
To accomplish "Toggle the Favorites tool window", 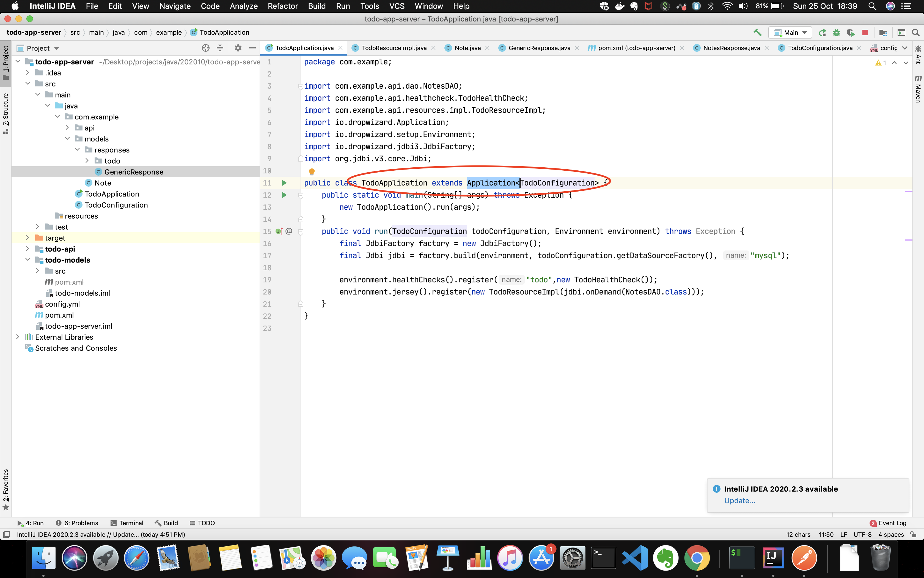I will click(x=6, y=490).
